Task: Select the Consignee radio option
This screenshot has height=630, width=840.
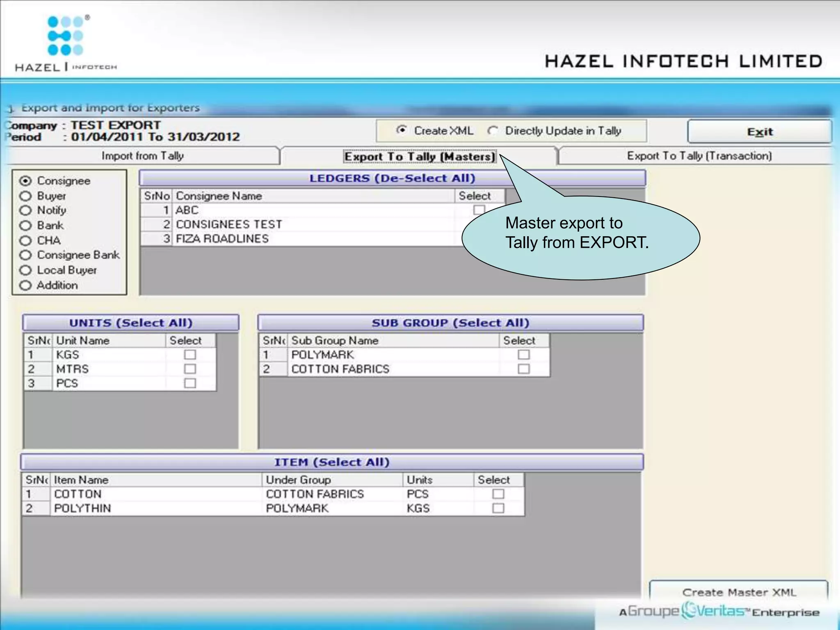Action: [x=25, y=181]
